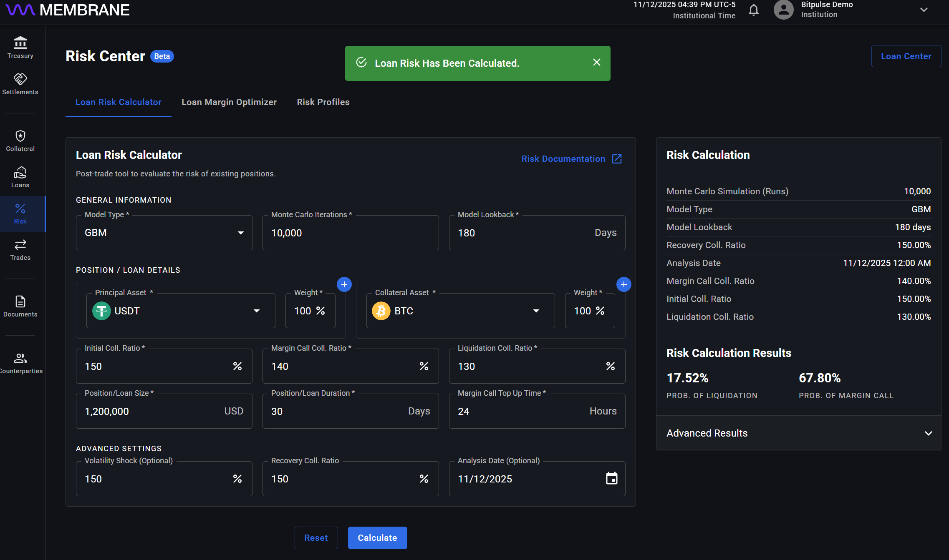Open calendar picker for Analysis Date
Image resolution: width=949 pixels, height=560 pixels.
pyautogui.click(x=611, y=478)
